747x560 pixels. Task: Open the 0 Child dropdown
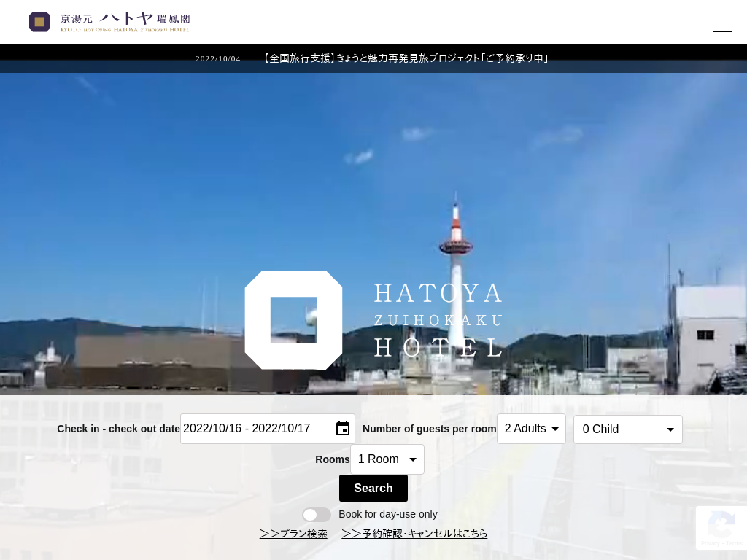[628, 429]
